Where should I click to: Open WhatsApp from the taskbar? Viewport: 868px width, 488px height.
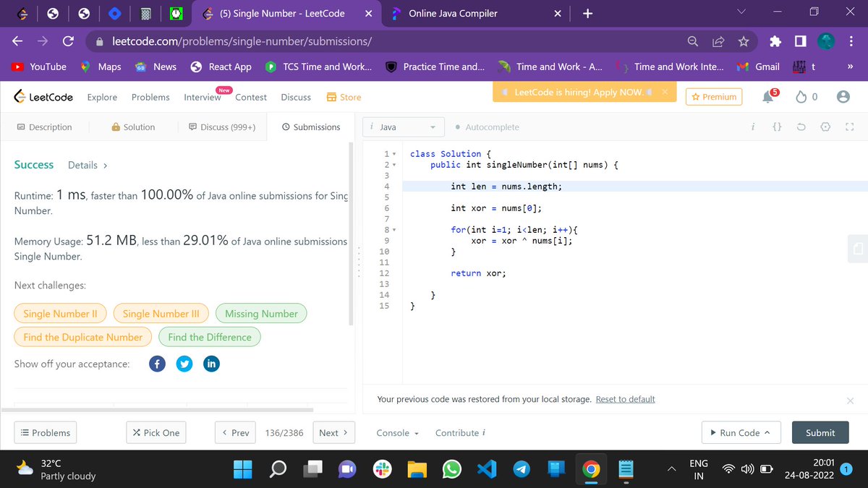(x=452, y=470)
